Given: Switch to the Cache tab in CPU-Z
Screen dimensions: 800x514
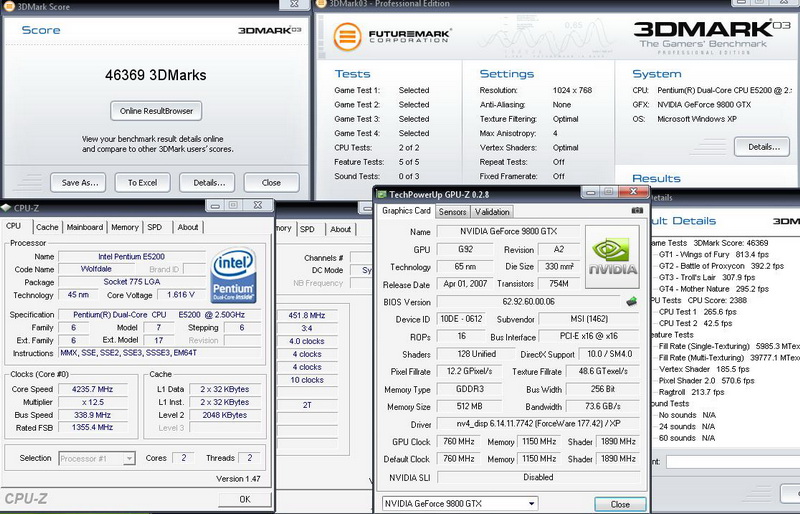Looking at the screenshot, I should point(47,227).
